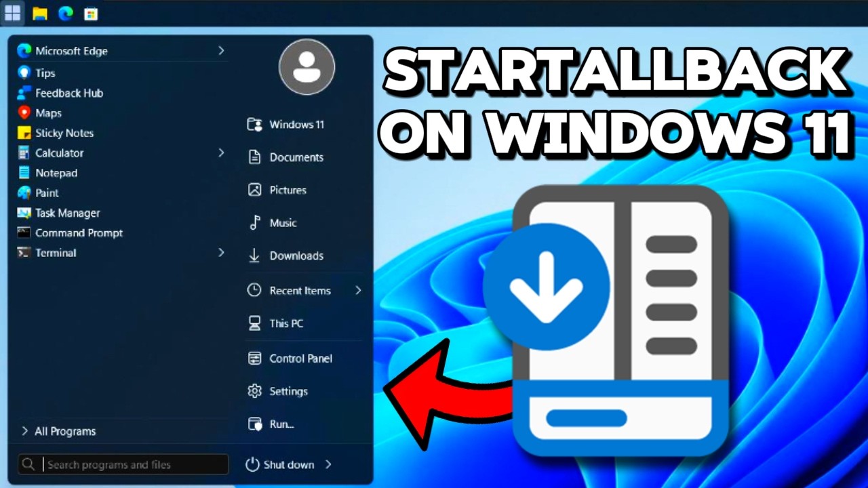Screen dimensions: 868x488
Task: Open the Windows Start button
Action: pos(12,13)
